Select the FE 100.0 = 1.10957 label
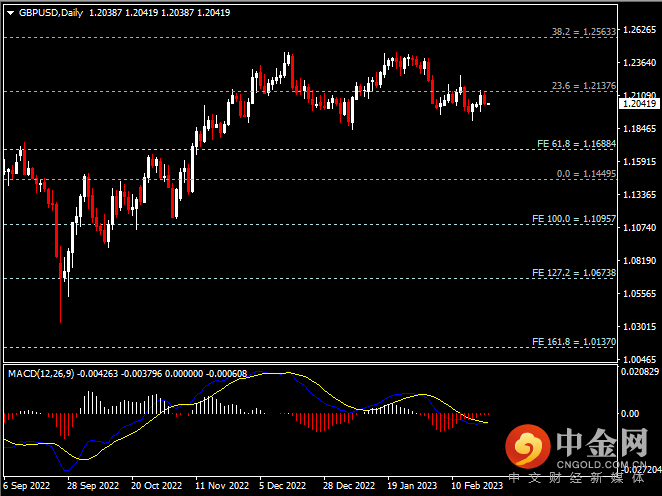Image resolution: width=662 pixels, height=496 pixels. (x=575, y=218)
